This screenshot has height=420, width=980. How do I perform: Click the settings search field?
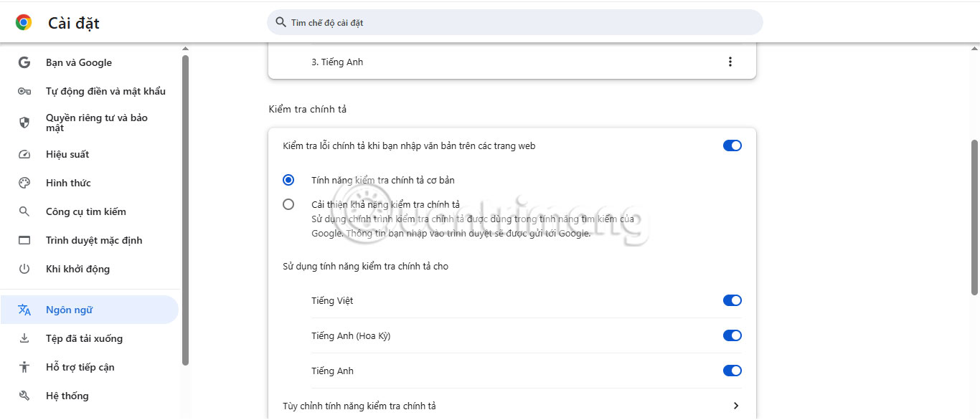[x=514, y=22]
